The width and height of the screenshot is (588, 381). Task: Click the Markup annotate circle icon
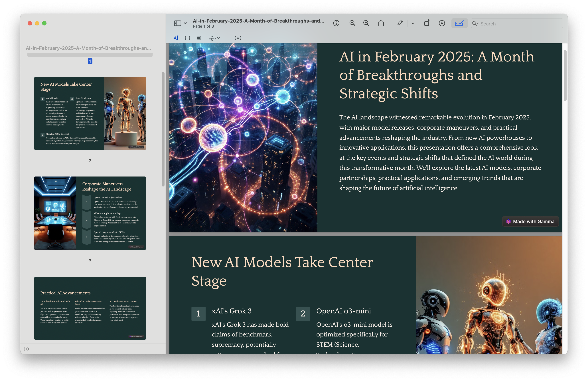point(442,23)
